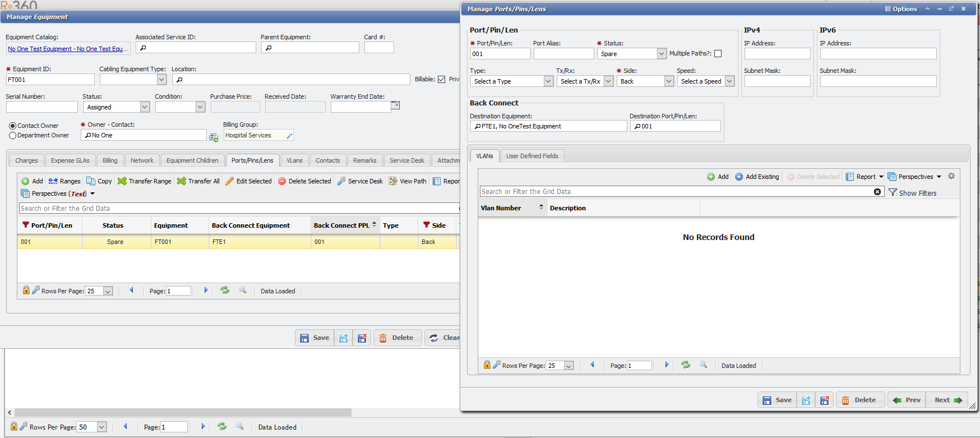Viewport: 980px width, 438px height.
Task: Open the Equipment Children tab
Action: [192, 160]
